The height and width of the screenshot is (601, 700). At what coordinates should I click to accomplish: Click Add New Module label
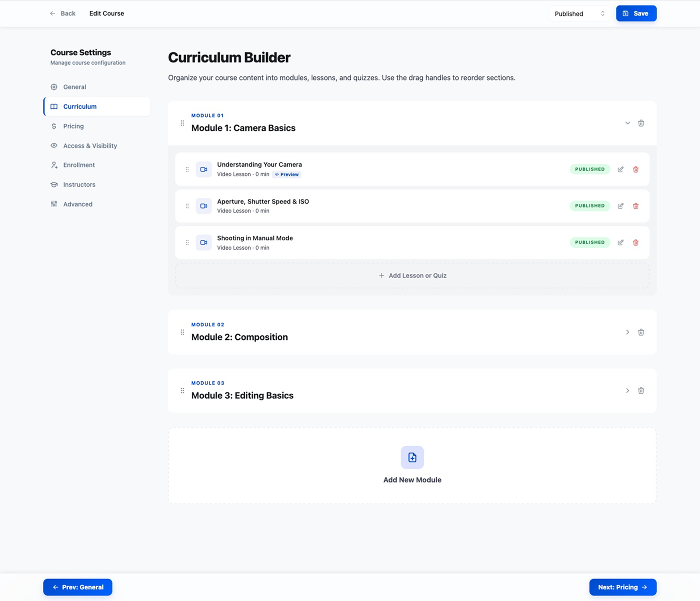click(x=412, y=480)
